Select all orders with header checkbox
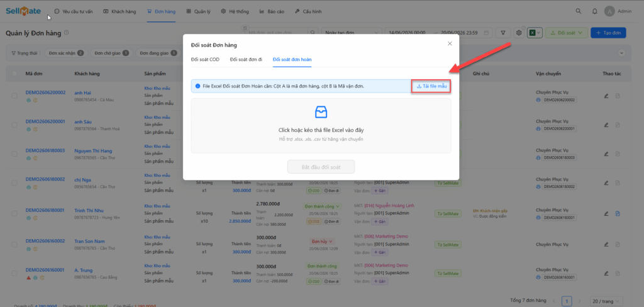This screenshot has width=644, height=307. (x=14, y=74)
